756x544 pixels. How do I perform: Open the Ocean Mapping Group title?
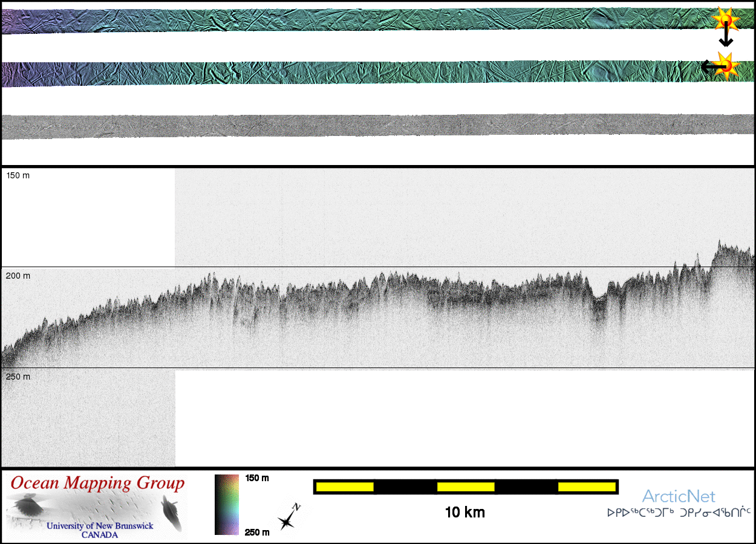[98, 483]
